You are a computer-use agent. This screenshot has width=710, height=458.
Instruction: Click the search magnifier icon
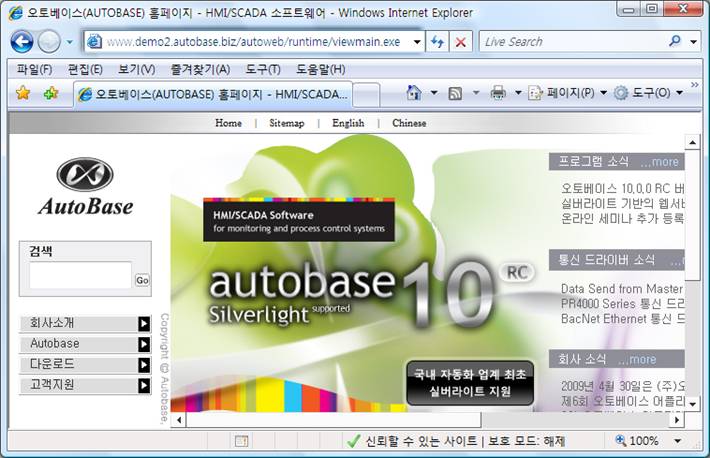click(675, 42)
